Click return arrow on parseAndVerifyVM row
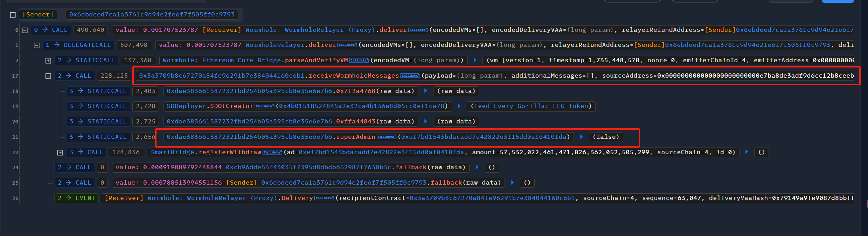 pyautogui.click(x=475, y=60)
